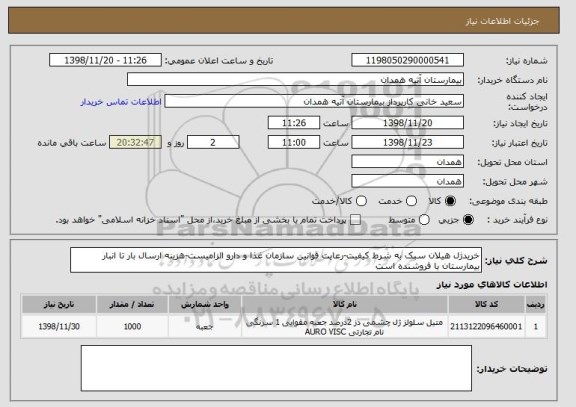Click the public announcement date field
Viewport: 576px width, 407px height.
point(105,60)
